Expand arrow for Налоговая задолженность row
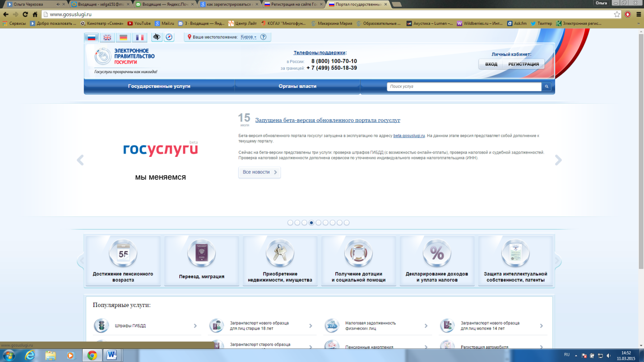This screenshot has height=362, width=644. [426, 326]
